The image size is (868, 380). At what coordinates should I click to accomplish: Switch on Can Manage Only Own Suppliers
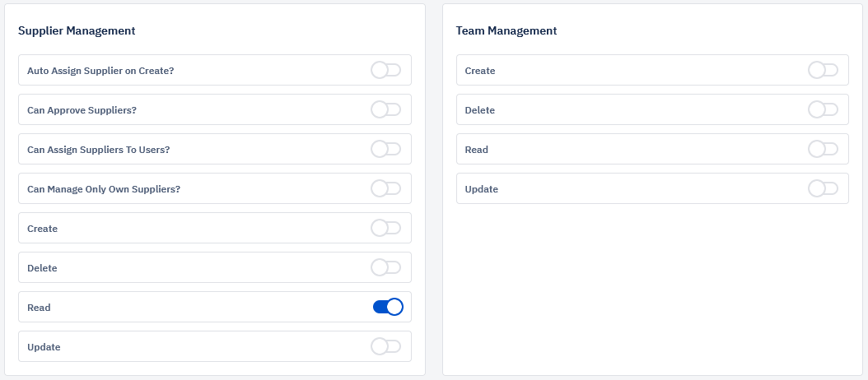(x=386, y=188)
